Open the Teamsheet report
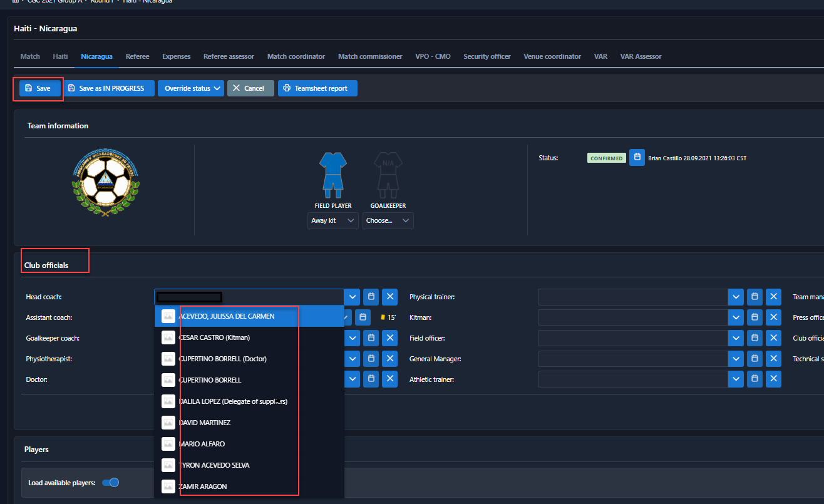Image resolution: width=824 pixels, height=504 pixels. [x=317, y=88]
